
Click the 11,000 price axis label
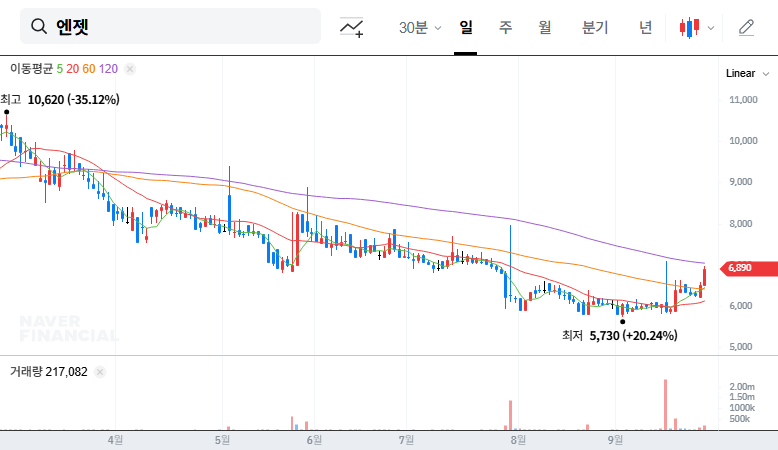(743, 100)
